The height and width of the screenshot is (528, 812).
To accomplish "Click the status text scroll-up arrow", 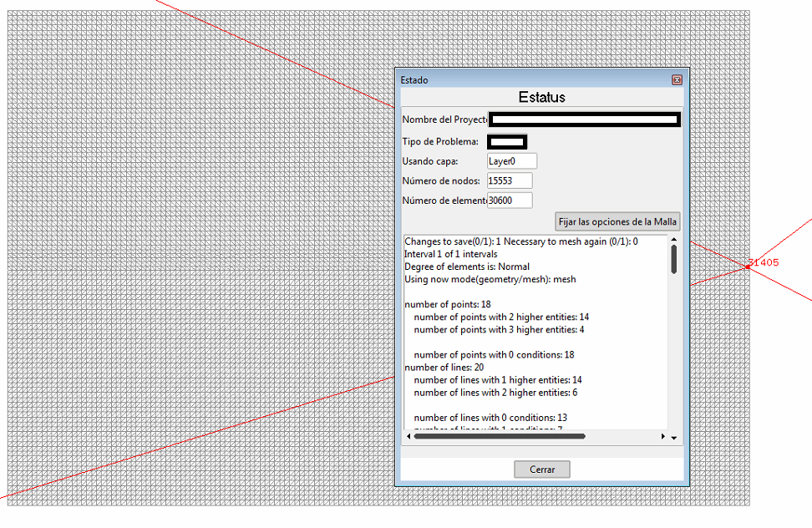I will (673, 241).
